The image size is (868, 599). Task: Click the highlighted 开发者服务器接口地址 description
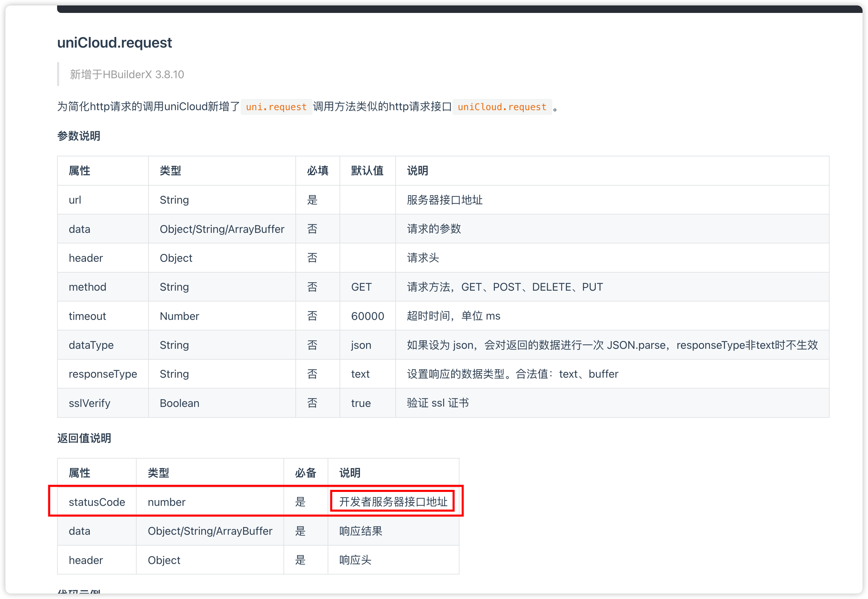click(x=393, y=501)
